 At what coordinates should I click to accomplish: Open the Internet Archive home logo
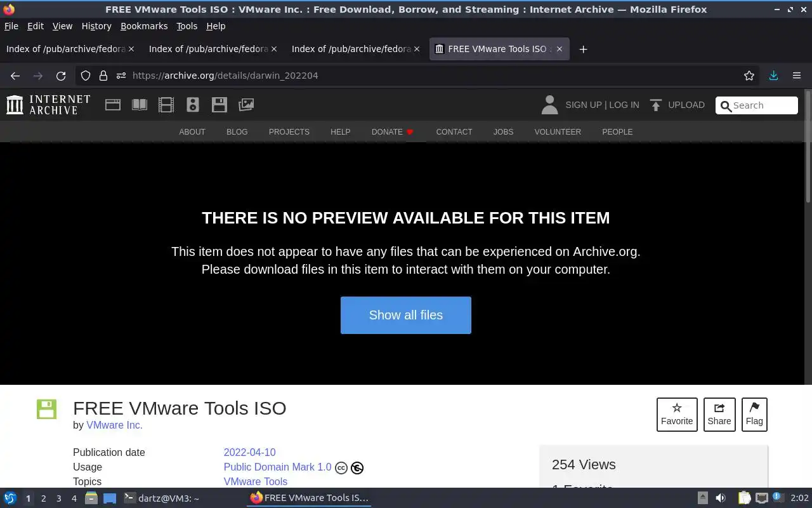[48, 105]
